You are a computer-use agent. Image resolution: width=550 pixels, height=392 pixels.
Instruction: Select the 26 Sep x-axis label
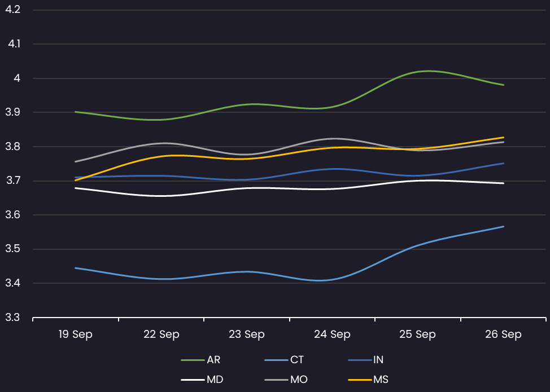503,334
